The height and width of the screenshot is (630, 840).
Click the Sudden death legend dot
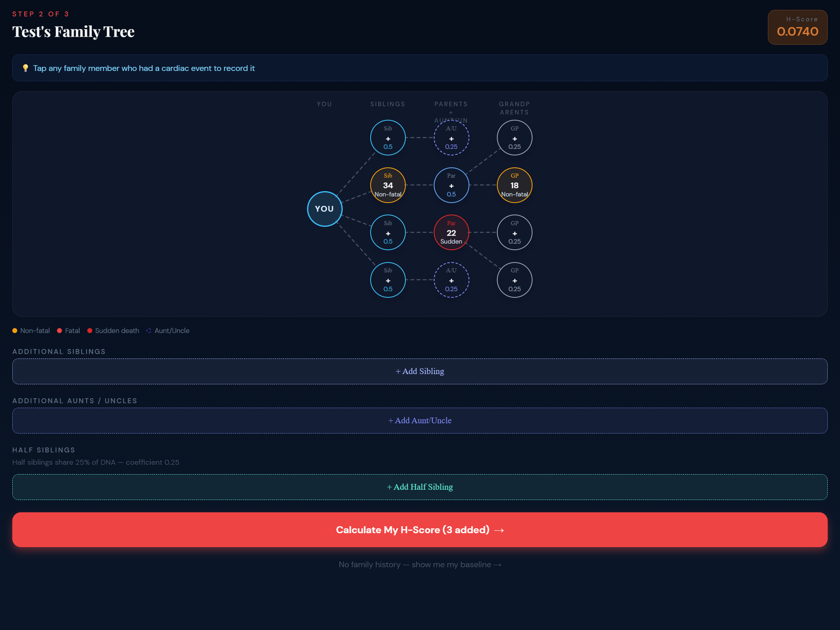pos(90,331)
